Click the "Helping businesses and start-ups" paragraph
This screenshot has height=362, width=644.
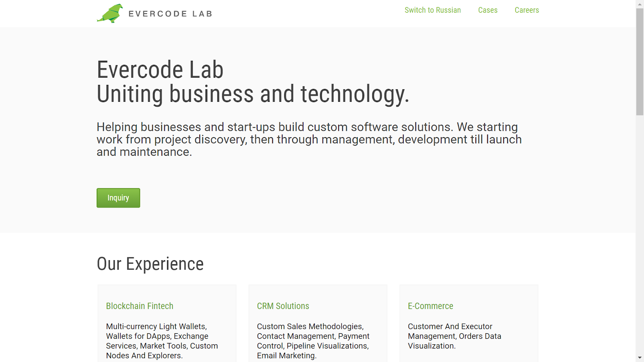(309, 139)
